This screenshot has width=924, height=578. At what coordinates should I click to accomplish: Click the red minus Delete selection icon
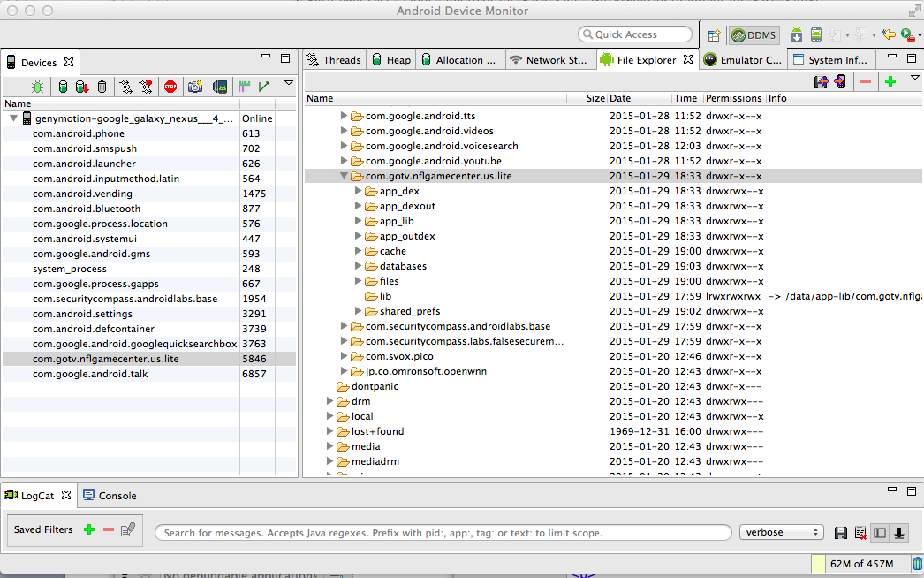click(866, 81)
